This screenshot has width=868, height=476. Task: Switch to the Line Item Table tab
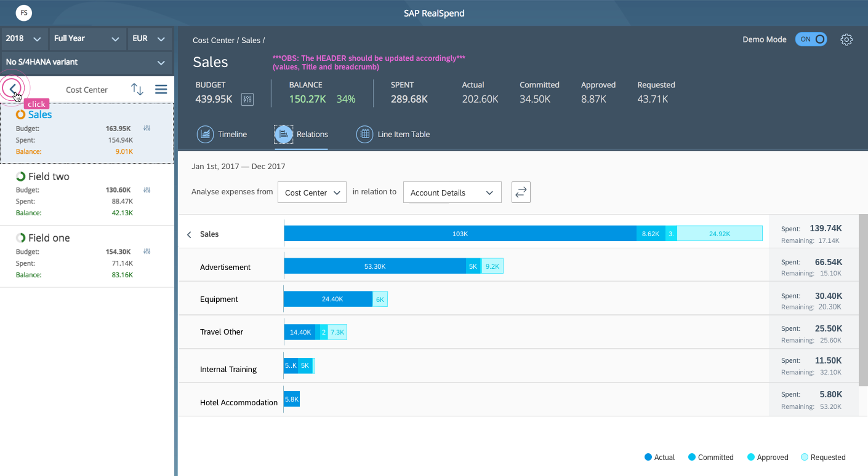393,134
